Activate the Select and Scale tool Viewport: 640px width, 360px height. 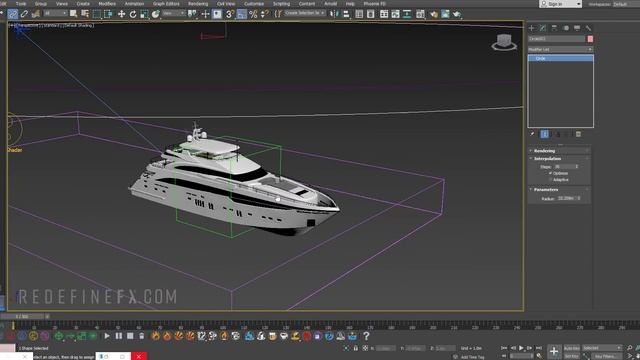(x=144, y=14)
